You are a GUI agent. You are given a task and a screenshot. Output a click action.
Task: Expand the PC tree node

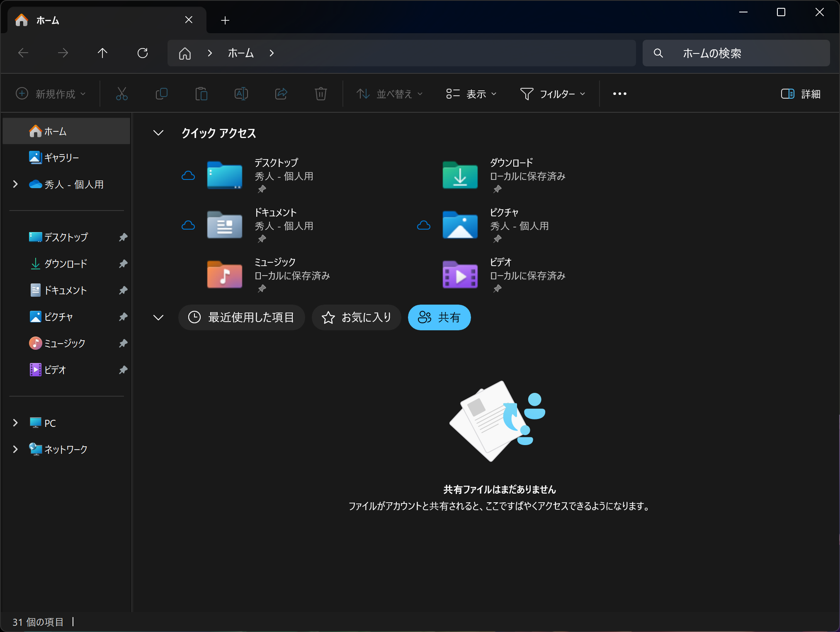15,423
